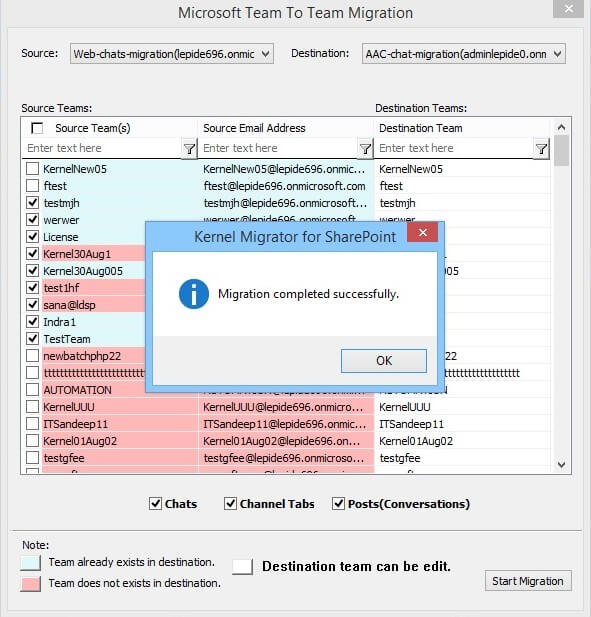Open the Source tenant dropdown
The image size is (591, 617).
point(172,54)
